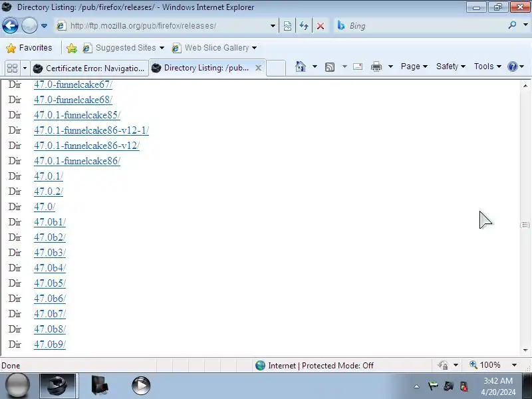Show hidden system tray icons
Viewport: 532px width, 399px height.
tap(417, 386)
